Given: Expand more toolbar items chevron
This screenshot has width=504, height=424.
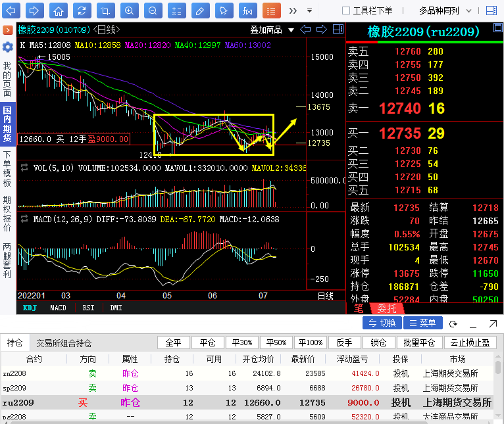Looking at the screenshot, I should (293, 11).
